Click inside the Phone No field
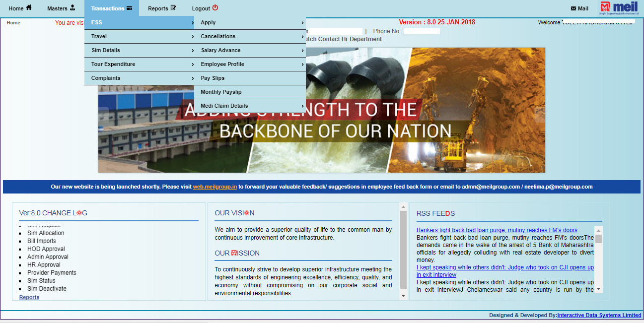This screenshot has height=323, width=644. tap(422, 31)
